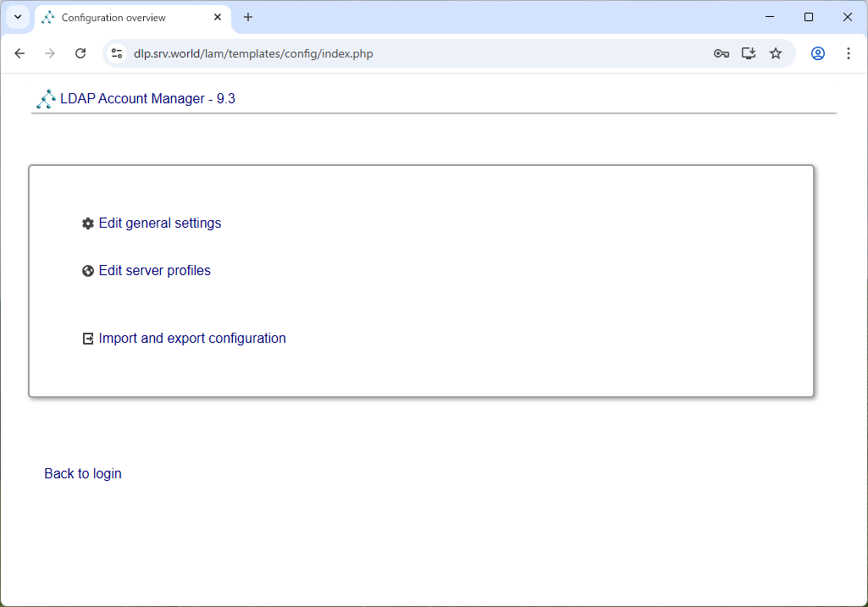868x607 pixels.
Task: Close the Configuration overview tab
Action: [x=218, y=17]
